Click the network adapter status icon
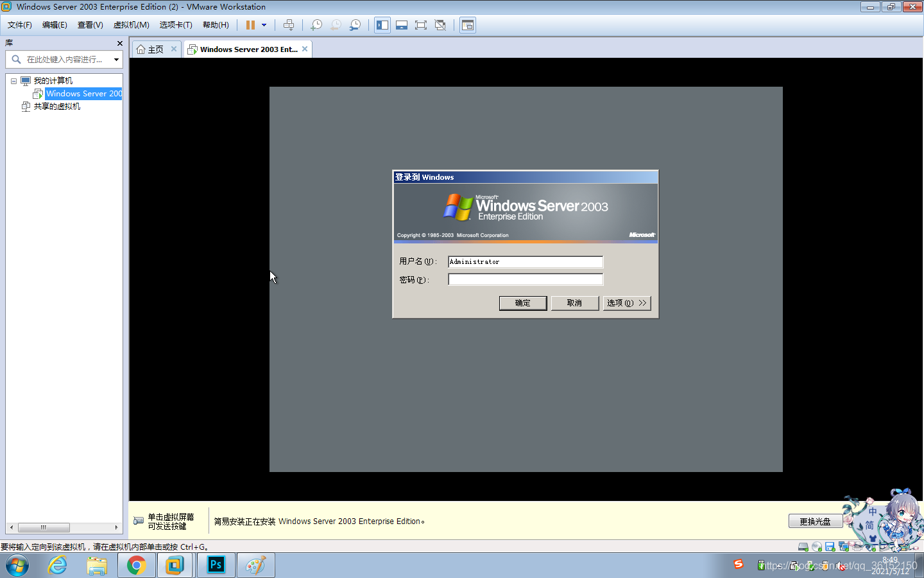Viewport: 924px width, 578px height. click(844, 547)
